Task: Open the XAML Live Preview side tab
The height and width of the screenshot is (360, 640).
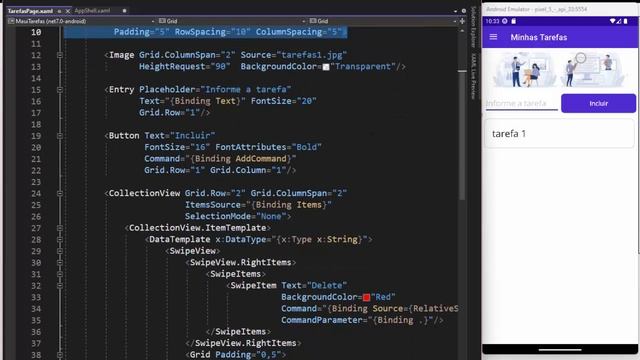Action: coord(473,77)
